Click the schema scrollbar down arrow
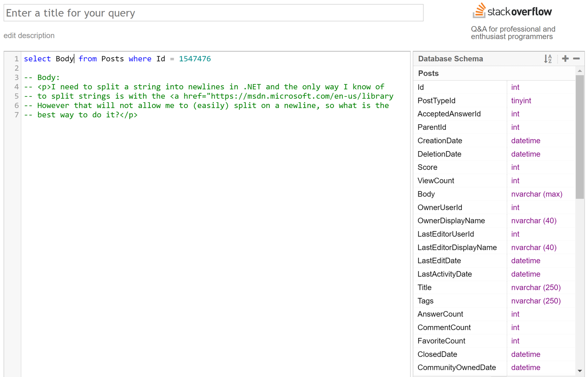 point(580,371)
